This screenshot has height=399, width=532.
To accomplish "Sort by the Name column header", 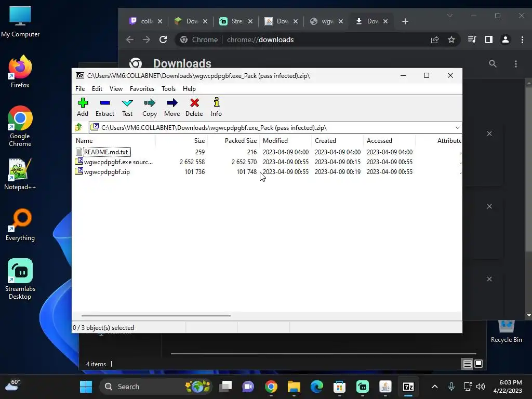I will point(115,140).
